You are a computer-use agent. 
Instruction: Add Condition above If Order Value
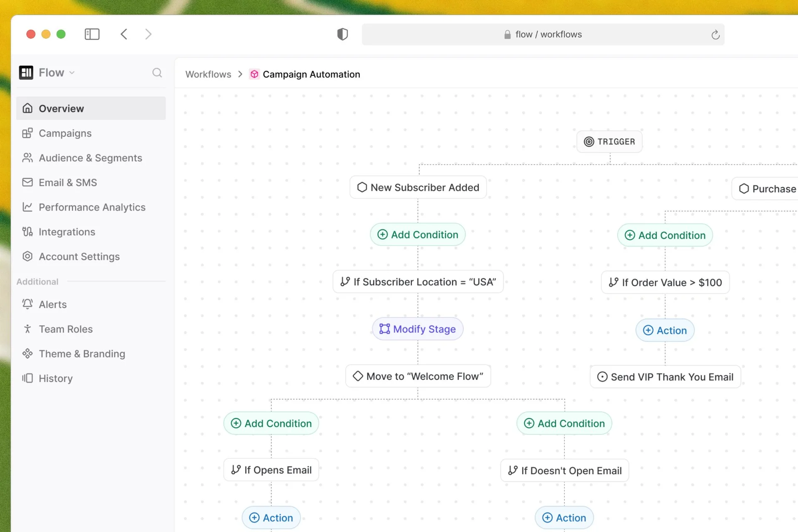pos(665,235)
